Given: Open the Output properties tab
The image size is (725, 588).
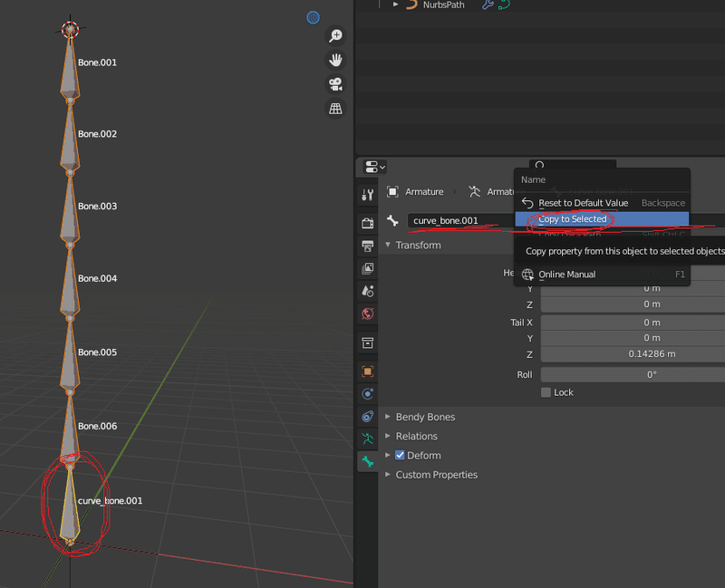Looking at the screenshot, I should pos(368,246).
